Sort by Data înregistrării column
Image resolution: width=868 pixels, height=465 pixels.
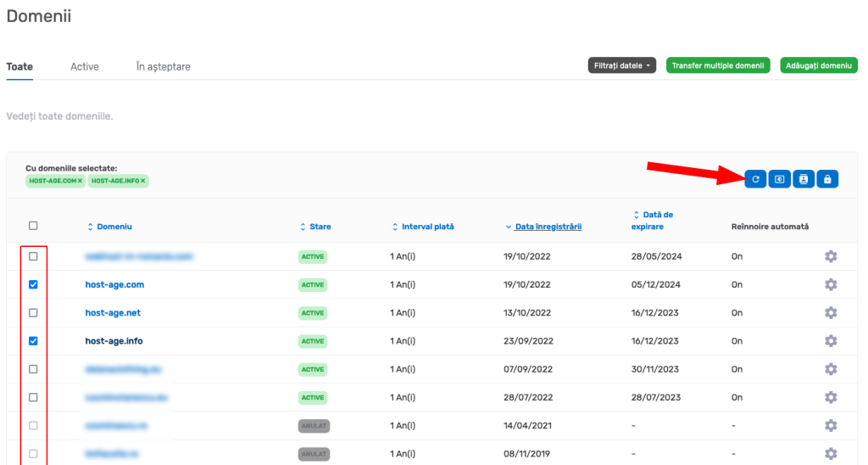pos(543,227)
